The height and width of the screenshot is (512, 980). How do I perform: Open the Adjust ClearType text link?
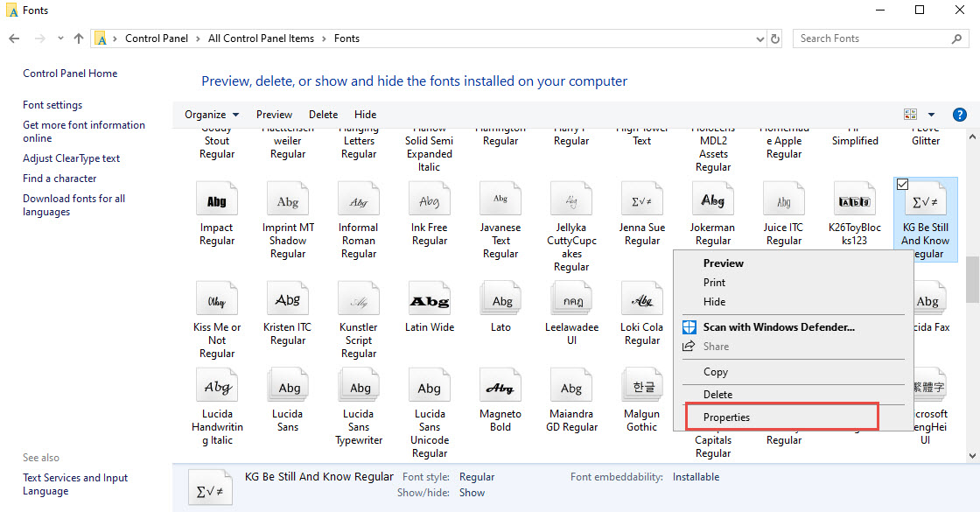(72, 158)
